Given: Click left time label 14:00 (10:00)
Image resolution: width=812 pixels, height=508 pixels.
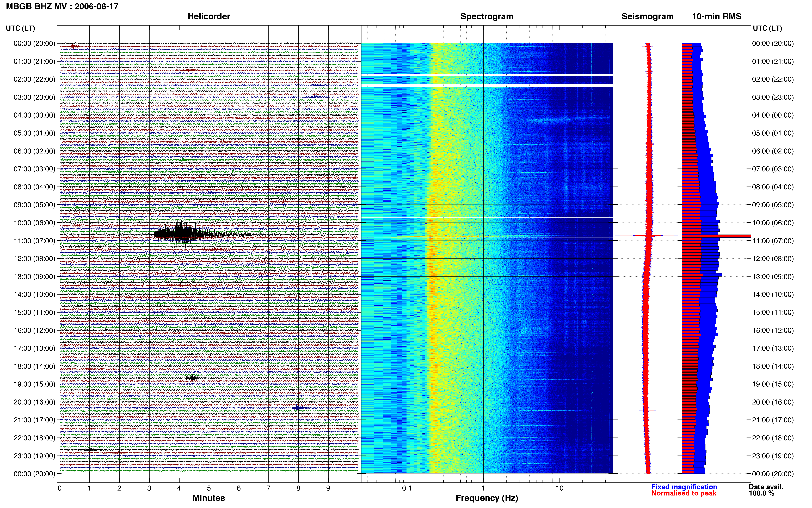Looking at the screenshot, I should coord(34,294).
